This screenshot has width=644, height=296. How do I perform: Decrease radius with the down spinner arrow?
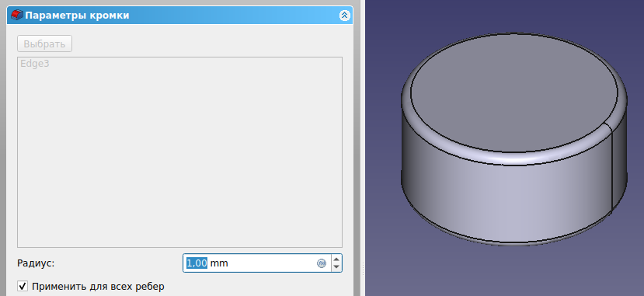(x=336, y=267)
